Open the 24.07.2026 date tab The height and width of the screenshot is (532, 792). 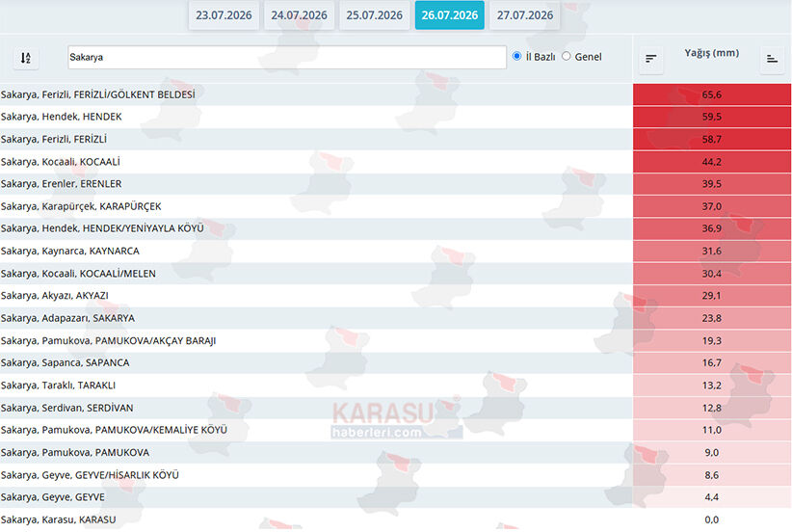(x=299, y=15)
